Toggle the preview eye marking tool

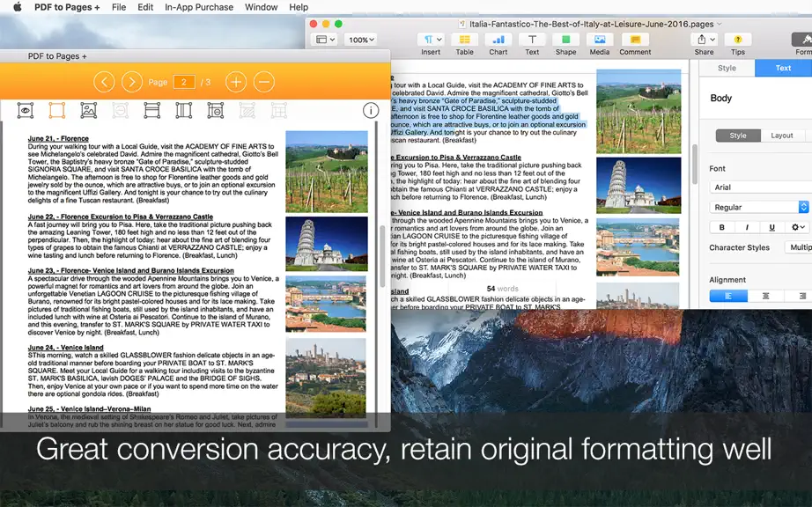point(26,110)
